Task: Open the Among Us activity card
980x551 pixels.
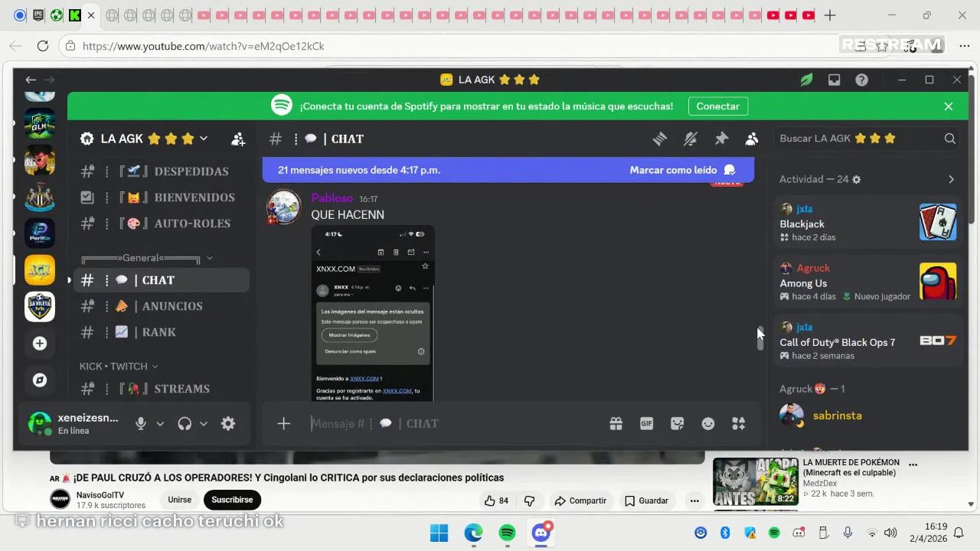Action: (x=867, y=282)
